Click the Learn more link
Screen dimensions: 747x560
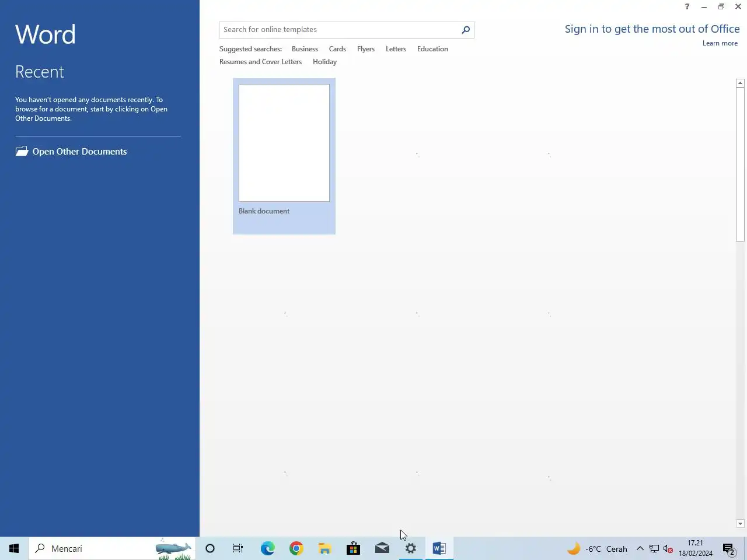[x=720, y=43]
